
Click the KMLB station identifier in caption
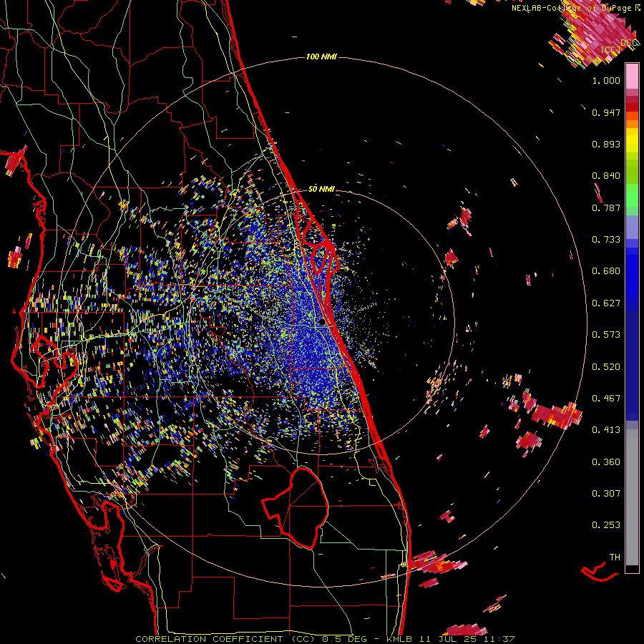pos(399,639)
